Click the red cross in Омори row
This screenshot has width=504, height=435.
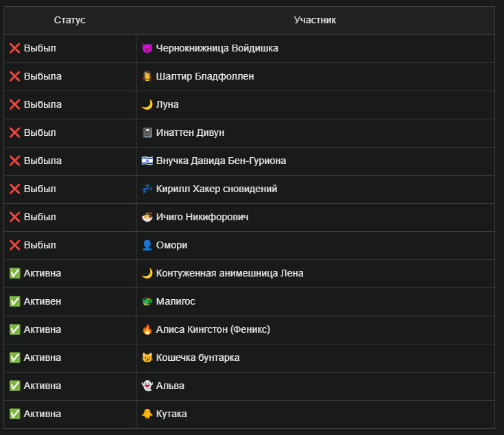pyautogui.click(x=15, y=245)
